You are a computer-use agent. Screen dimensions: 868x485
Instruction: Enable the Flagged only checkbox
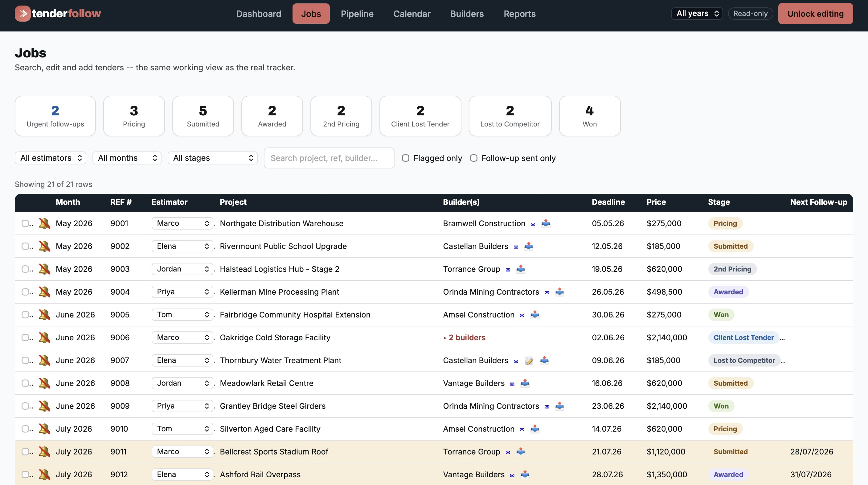(405, 158)
